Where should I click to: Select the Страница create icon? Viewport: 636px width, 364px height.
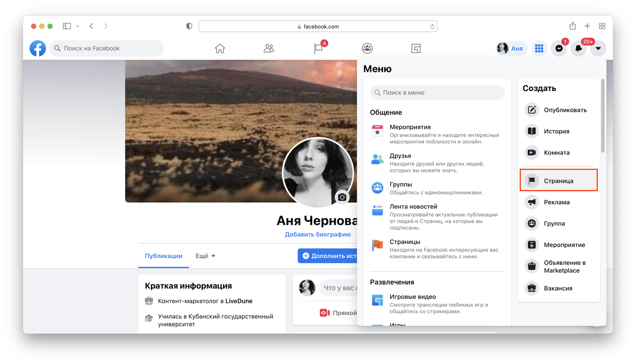point(532,180)
